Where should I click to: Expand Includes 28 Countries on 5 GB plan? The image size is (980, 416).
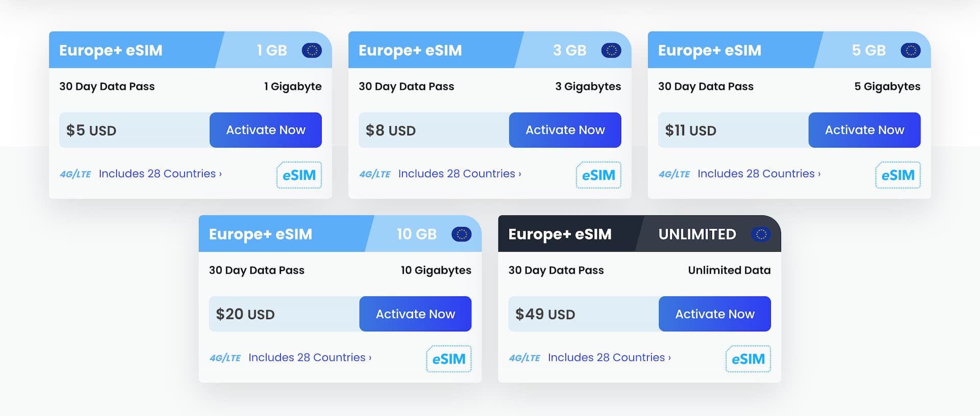pyautogui.click(x=759, y=174)
